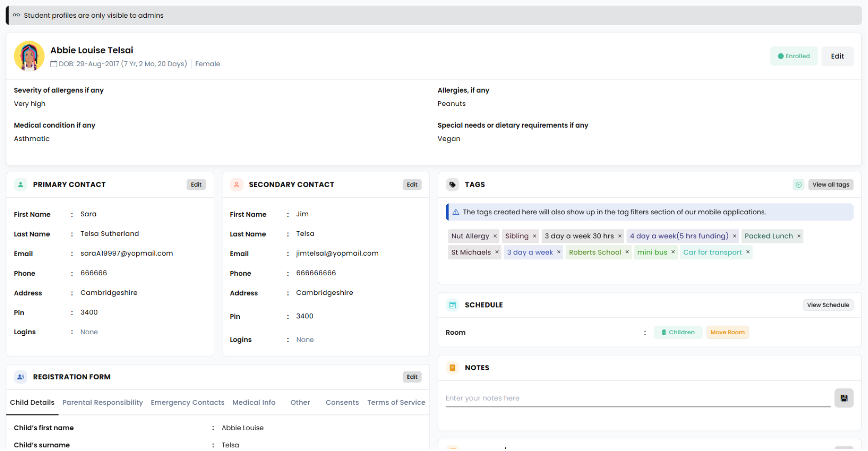Click the student name Abbie Louise Telsai
The height and width of the screenshot is (451, 868).
coord(92,50)
